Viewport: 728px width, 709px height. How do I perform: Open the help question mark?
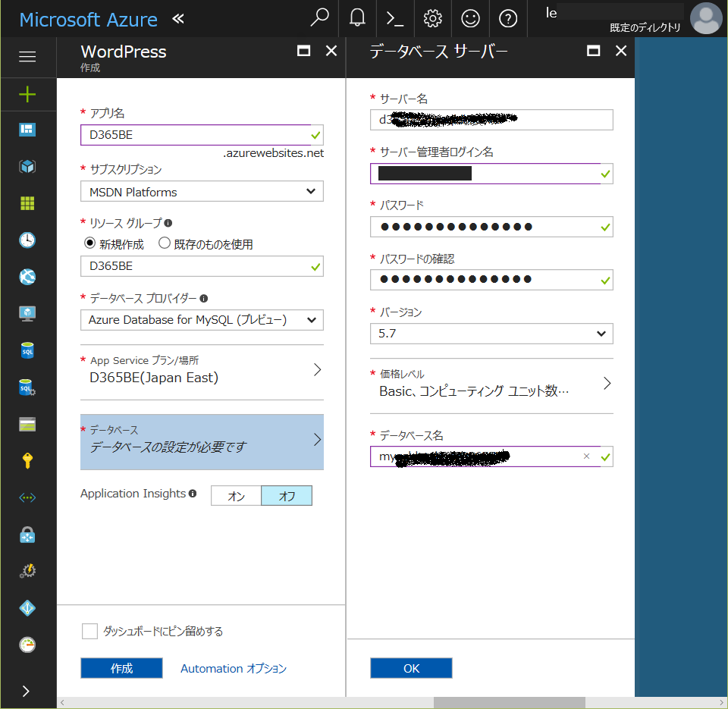pos(508,18)
